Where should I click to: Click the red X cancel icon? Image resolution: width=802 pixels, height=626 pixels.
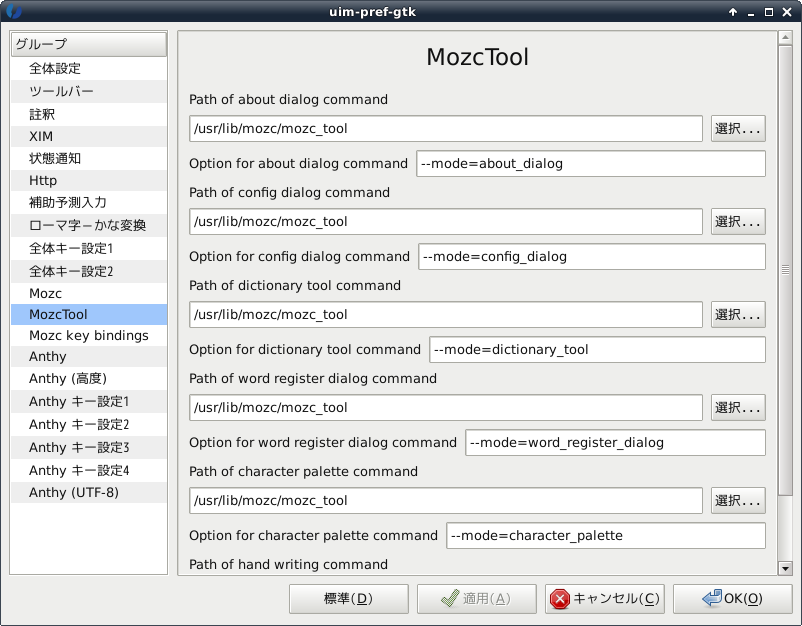pos(560,599)
